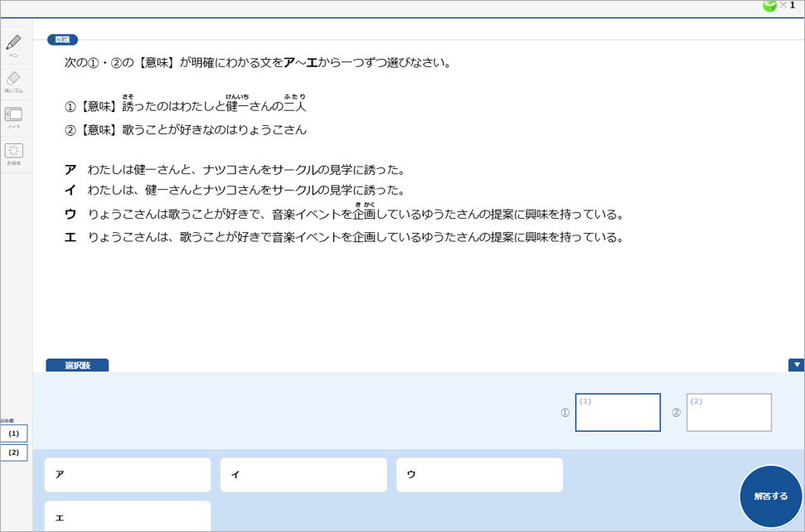This screenshot has height=532, width=805.
Task: Open the Note (ノート) panel
Action: 13,118
